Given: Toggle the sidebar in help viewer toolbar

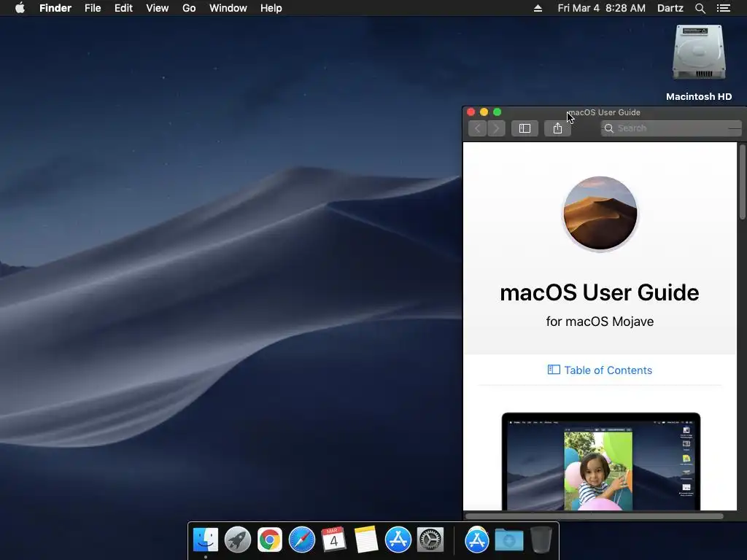Looking at the screenshot, I should (525, 128).
